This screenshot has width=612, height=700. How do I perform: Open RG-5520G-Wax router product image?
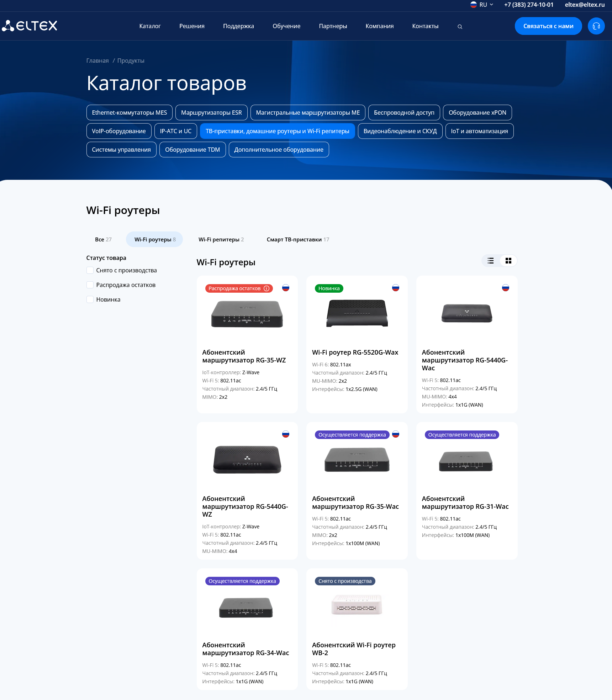click(x=357, y=313)
